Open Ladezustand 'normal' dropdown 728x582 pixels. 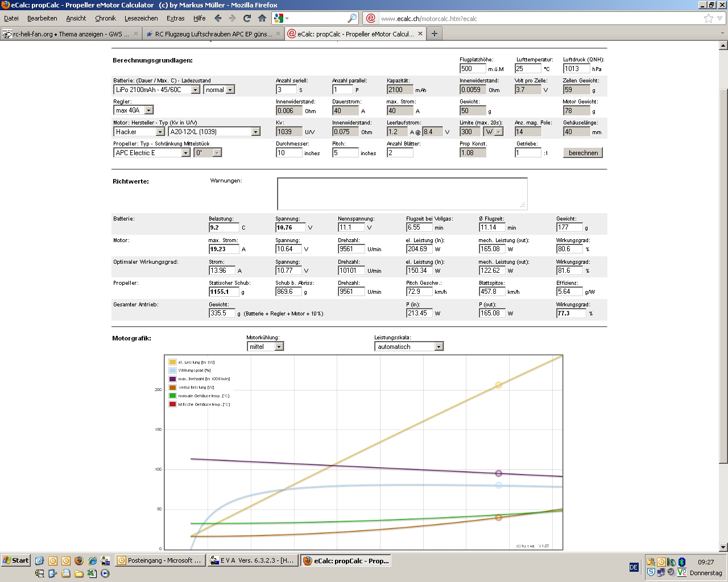tap(219, 90)
